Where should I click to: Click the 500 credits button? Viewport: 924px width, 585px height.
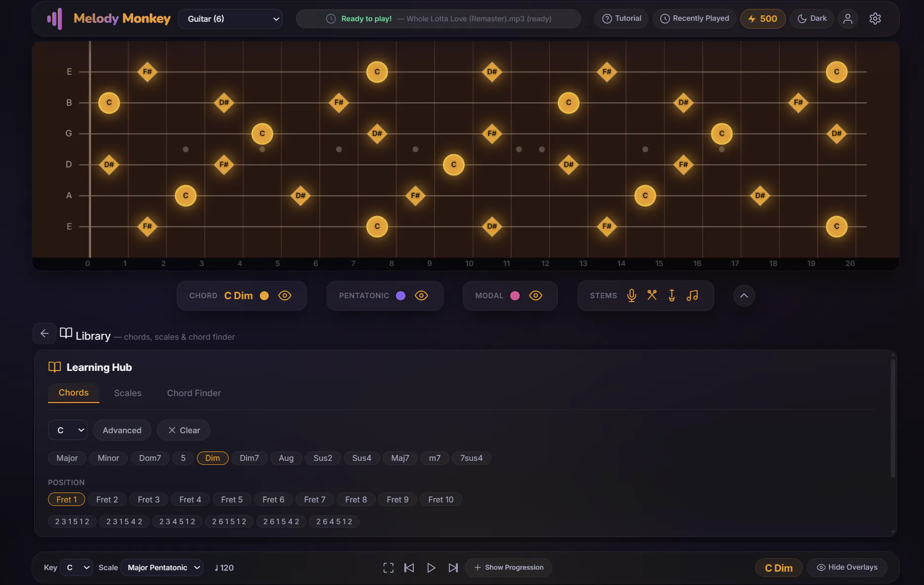pos(763,19)
